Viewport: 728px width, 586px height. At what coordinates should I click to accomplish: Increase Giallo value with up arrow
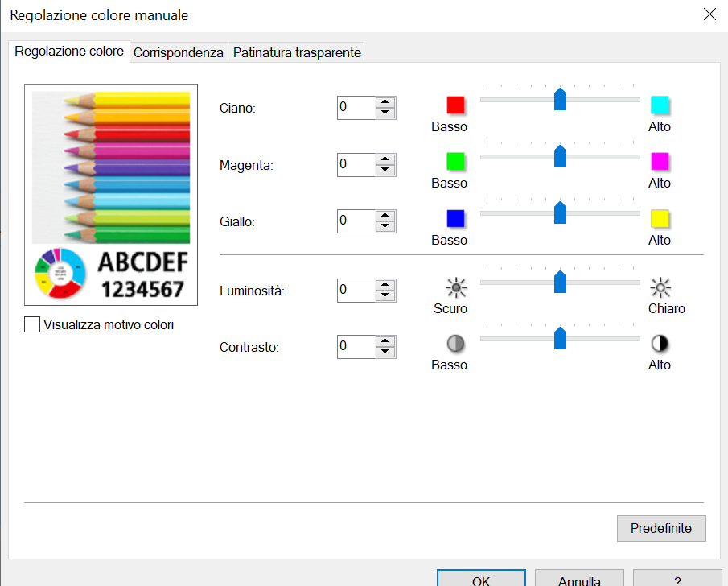tap(385, 215)
